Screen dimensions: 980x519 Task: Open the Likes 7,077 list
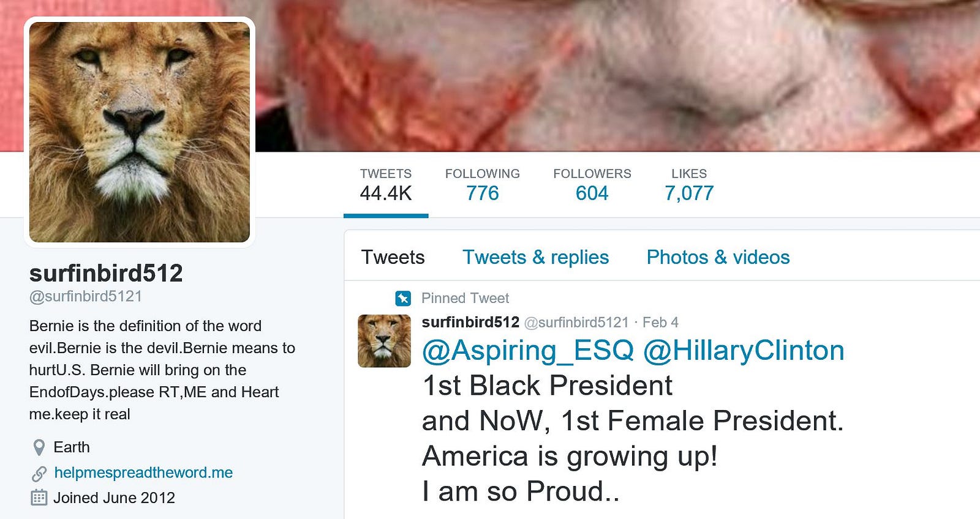click(689, 185)
